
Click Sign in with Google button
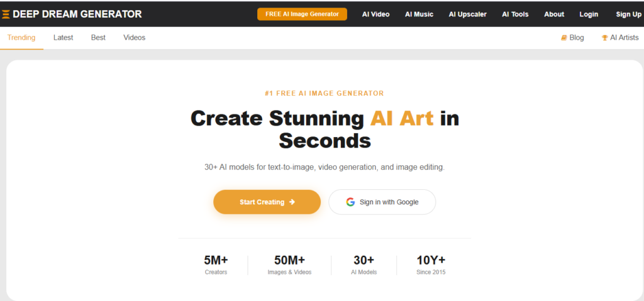pos(382,202)
